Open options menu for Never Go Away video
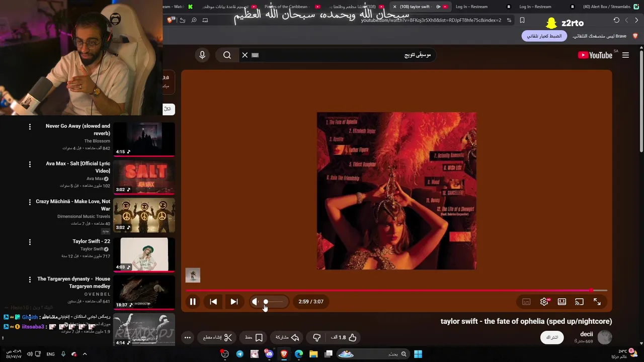The height and width of the screenshot is (362, 644). tap(30, 127)
